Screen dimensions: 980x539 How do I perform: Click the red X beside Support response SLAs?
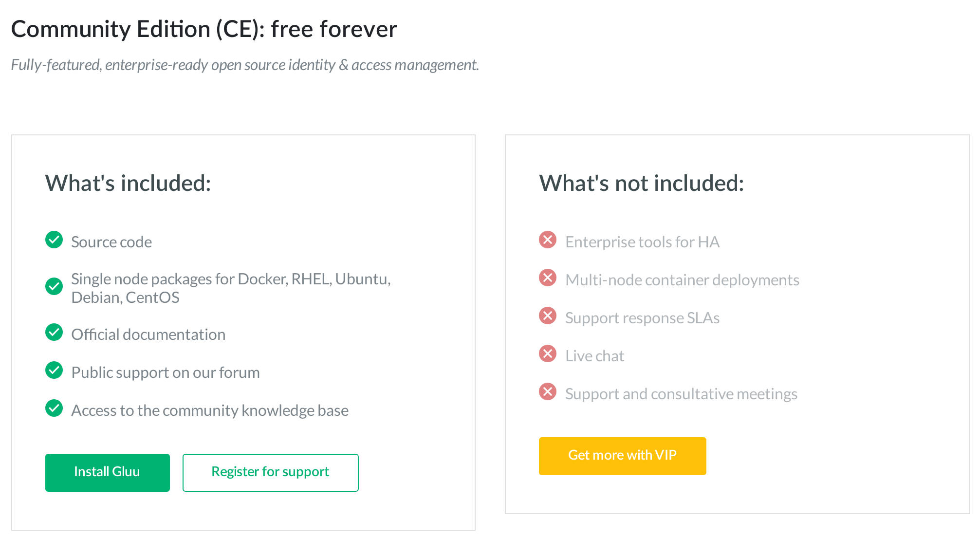[548, 316]
